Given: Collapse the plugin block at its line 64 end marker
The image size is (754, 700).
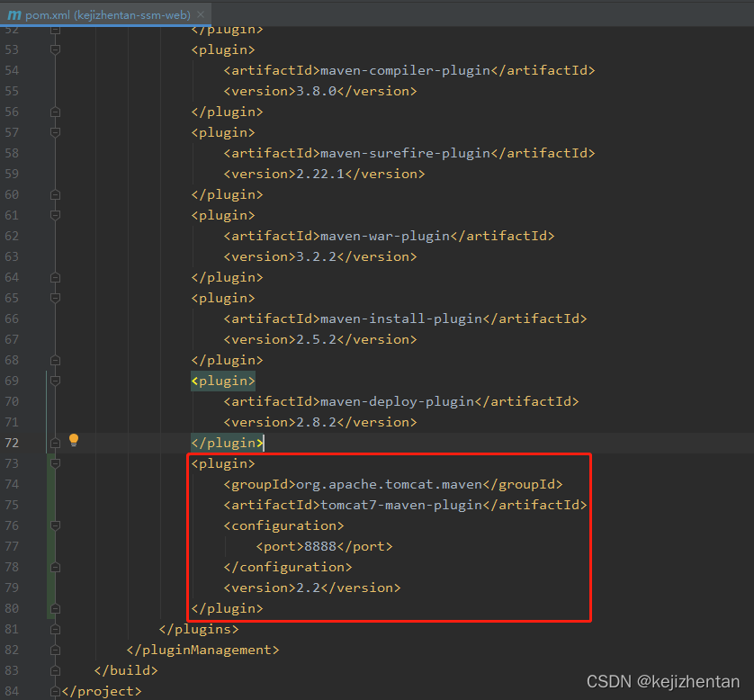Looking at the screenshot, I should click(55, 277).
